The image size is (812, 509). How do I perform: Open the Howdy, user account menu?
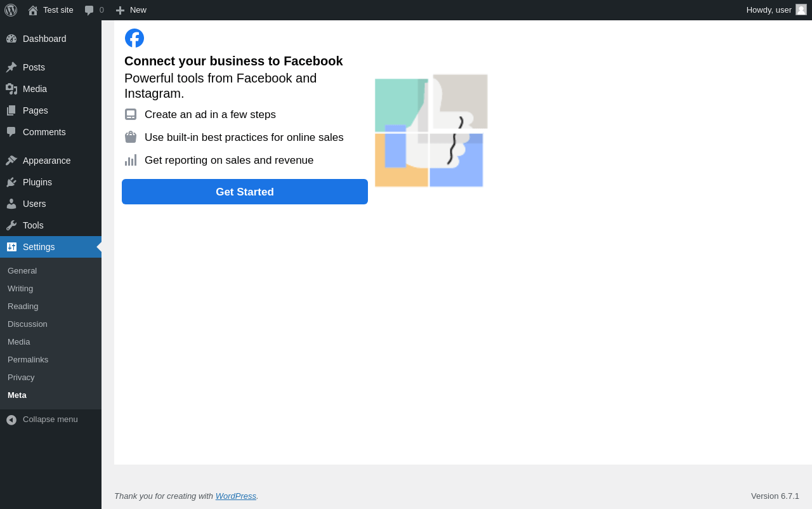776,10
